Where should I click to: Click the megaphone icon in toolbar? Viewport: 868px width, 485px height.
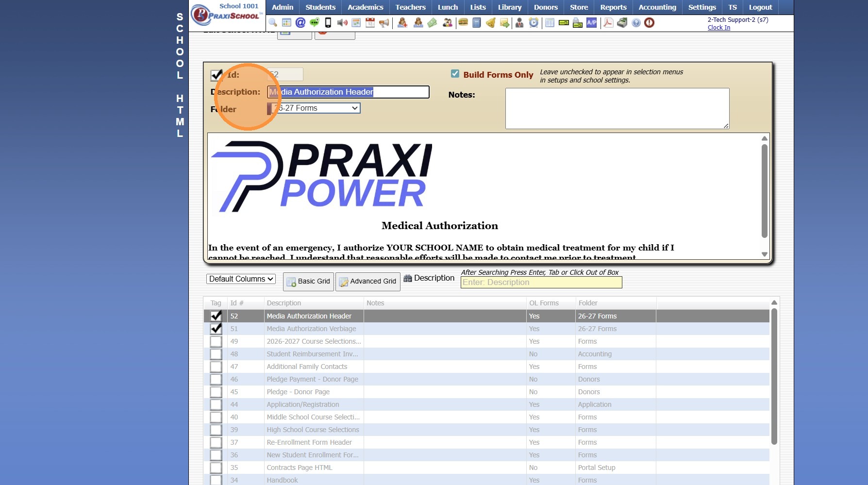[384, 23]
